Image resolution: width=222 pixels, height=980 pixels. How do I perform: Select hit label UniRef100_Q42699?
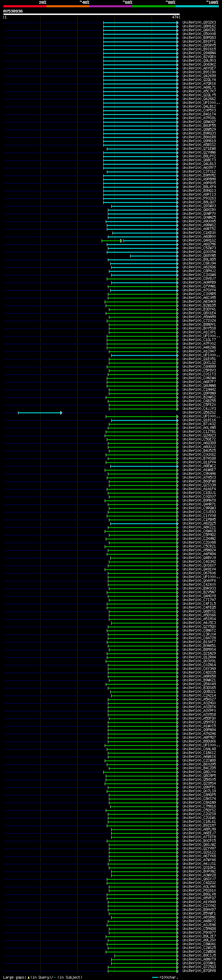(199, 76)
